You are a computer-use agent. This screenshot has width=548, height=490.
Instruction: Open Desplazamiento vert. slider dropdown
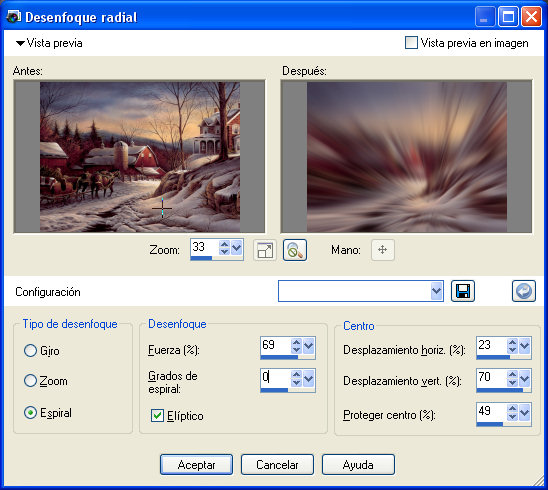pyautogui.click(x=525, y=378)
